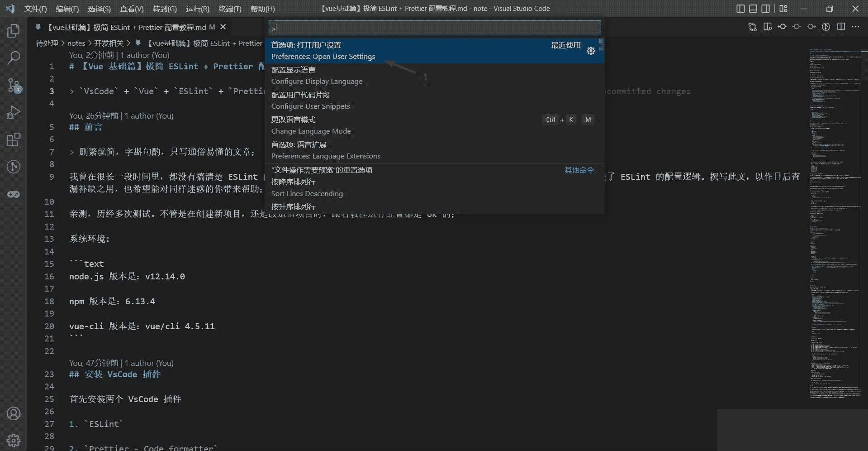Screen dimensions: 868x451
Task: Run Configure Display Language command
Action: point(434,76)
